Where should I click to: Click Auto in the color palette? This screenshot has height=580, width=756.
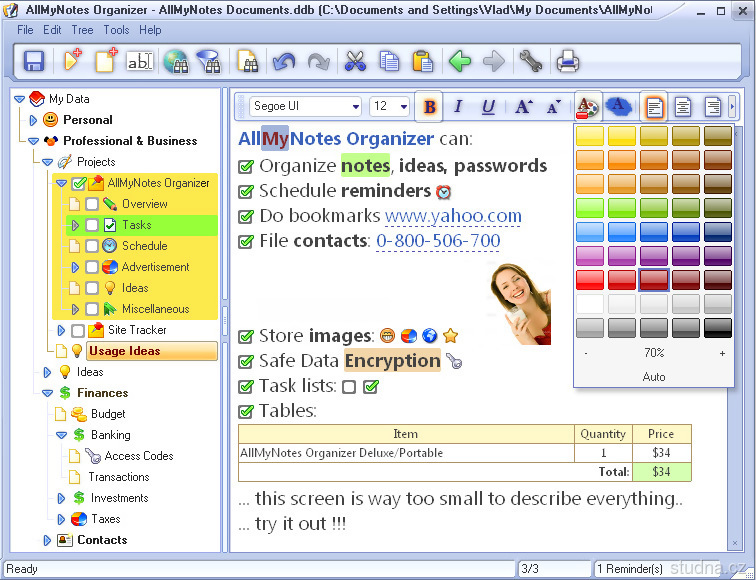point(654,377)
